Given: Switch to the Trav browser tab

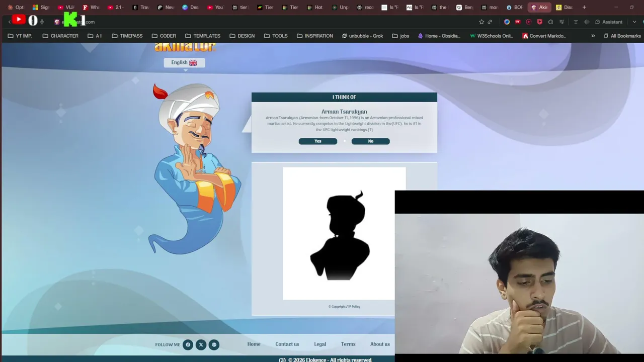Looking at the screenshot, I should coord(141,8).
